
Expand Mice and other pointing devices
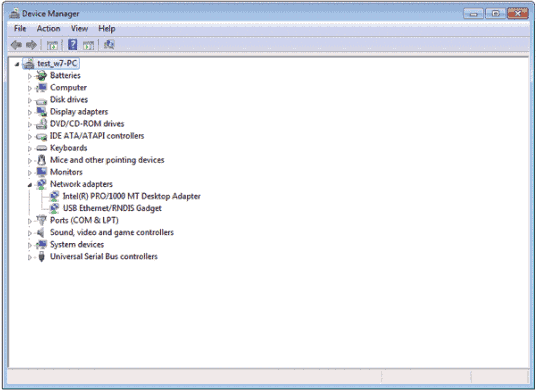pos(30,161)
